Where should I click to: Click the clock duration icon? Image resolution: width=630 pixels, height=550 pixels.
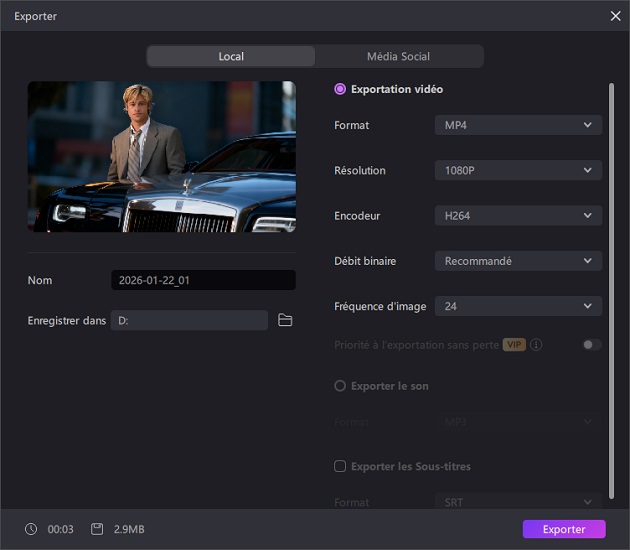[31, 529]
